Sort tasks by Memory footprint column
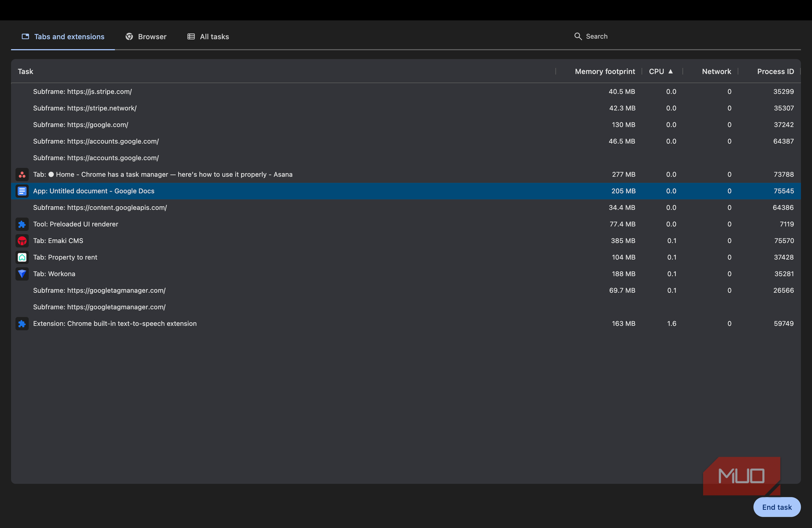 pyautogui.click(x=604, y=71)
